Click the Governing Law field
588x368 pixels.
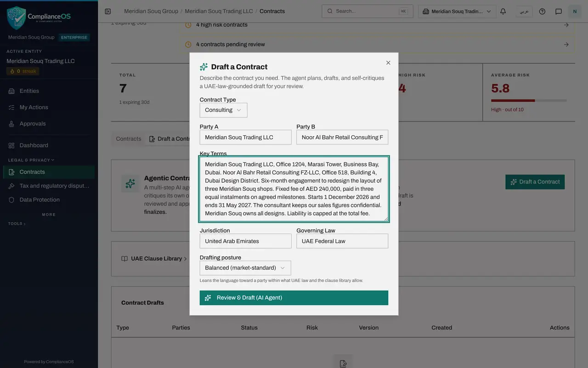(342, 241)
